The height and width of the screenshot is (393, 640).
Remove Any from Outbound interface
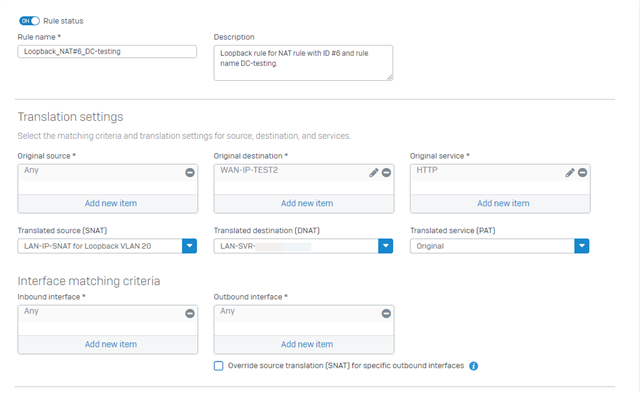click(x=386, y=313)
